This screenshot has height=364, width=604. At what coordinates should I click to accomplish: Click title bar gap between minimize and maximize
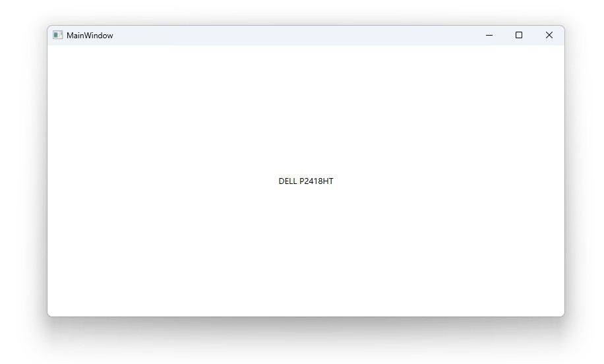coord(504,35)
